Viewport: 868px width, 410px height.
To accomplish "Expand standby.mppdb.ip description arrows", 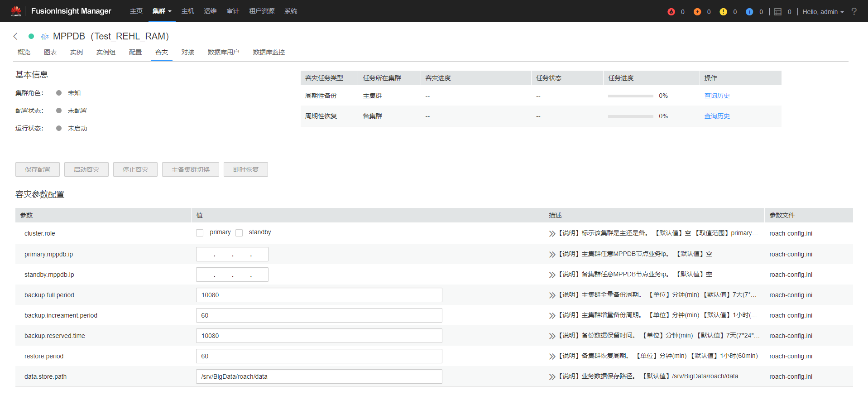I will [x=552, y=275].
